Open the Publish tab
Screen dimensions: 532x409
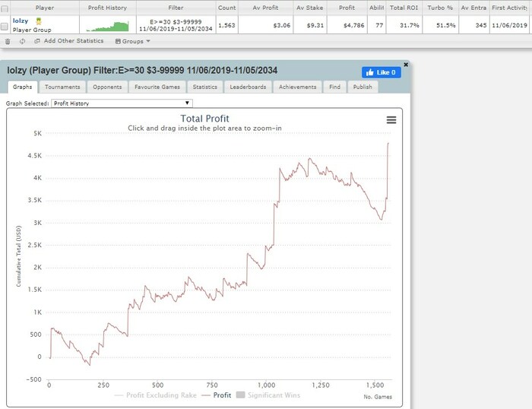coord(363,87)
